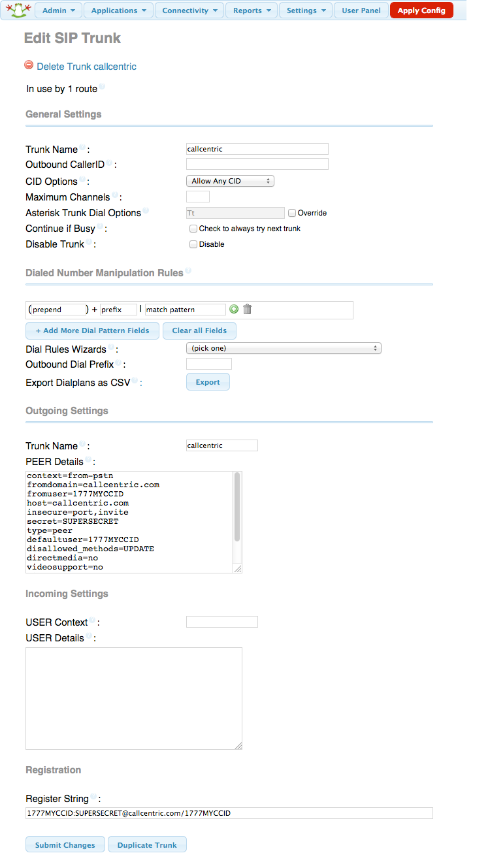Export dialplans with the Export button
The height and width of the screenshot is (868, 490).
tap(208, 382)
